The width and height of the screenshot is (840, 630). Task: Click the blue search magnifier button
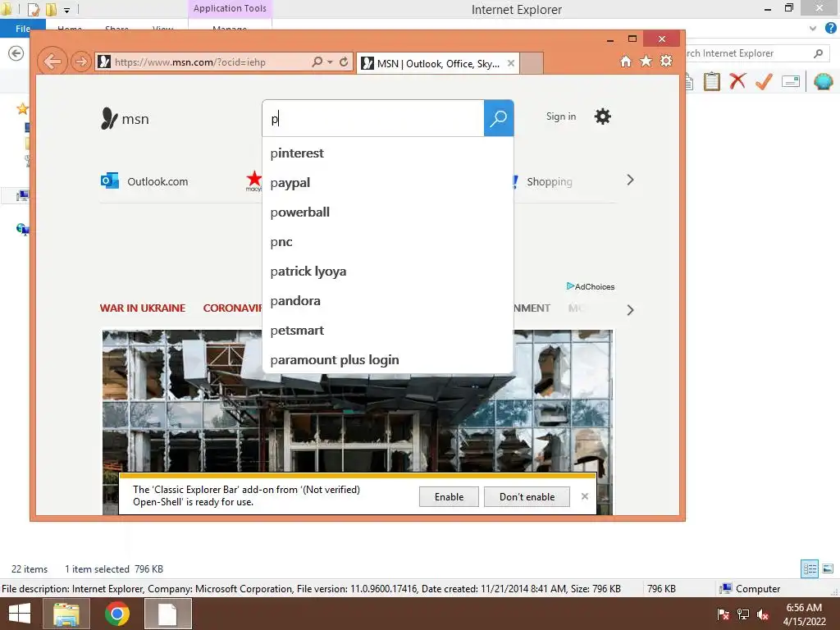(499, 118)
